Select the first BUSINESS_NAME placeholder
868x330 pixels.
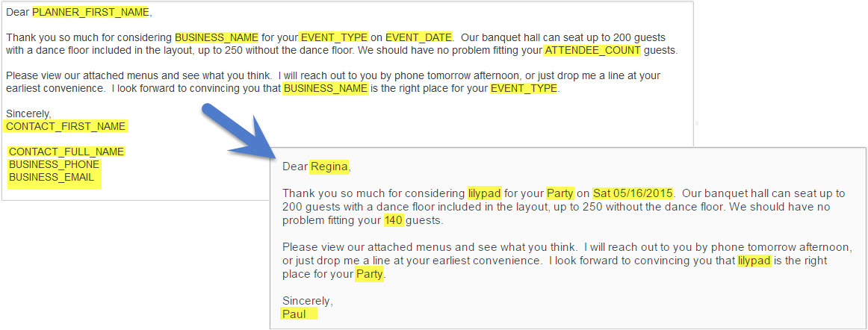tap(217, 37)
